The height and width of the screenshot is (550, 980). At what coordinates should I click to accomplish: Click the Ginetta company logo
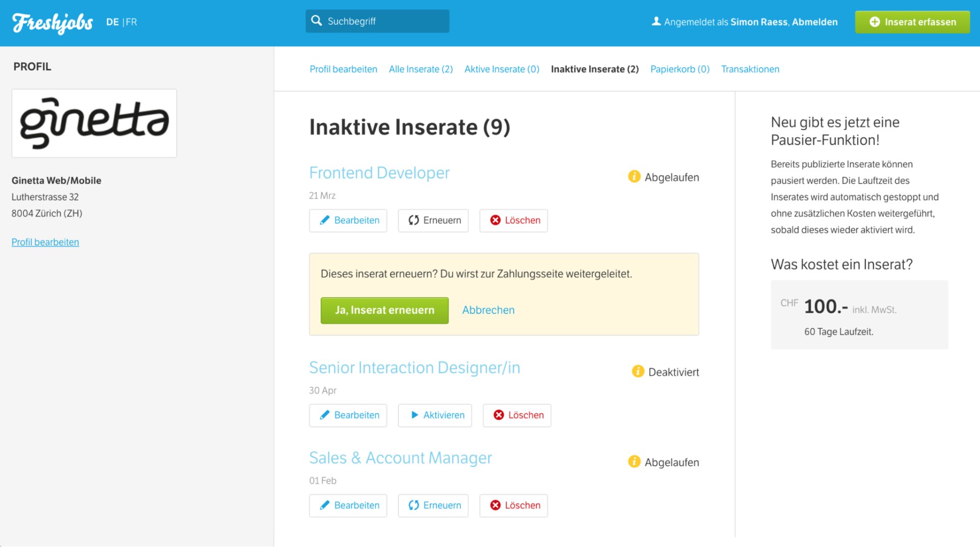(x=94, y=123)
